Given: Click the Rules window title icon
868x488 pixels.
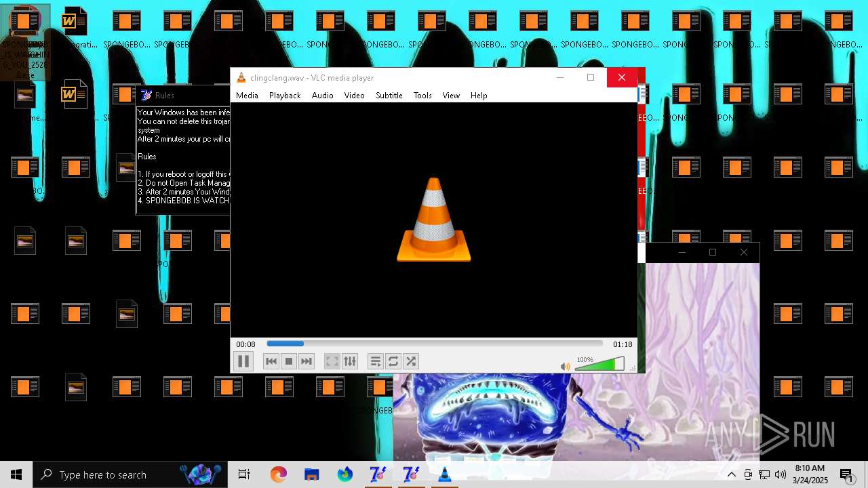Looking at the screenshot, I should 146,95.
